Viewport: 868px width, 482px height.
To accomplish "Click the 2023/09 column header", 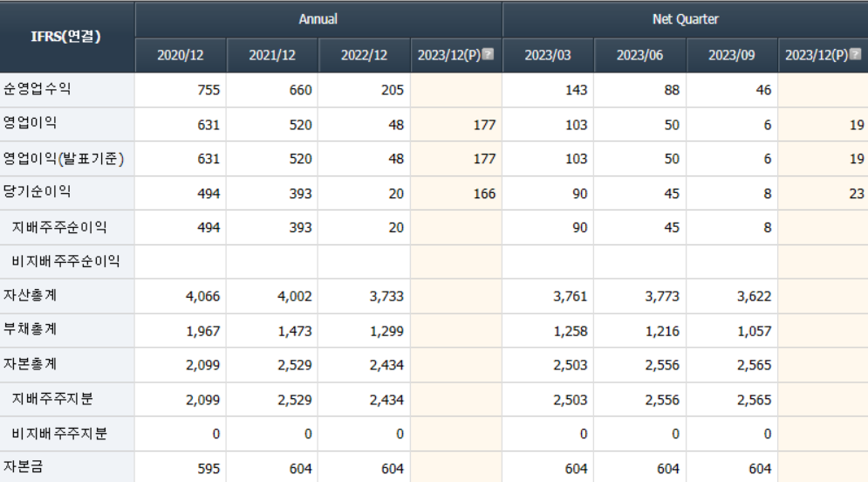I will point(731,55).
